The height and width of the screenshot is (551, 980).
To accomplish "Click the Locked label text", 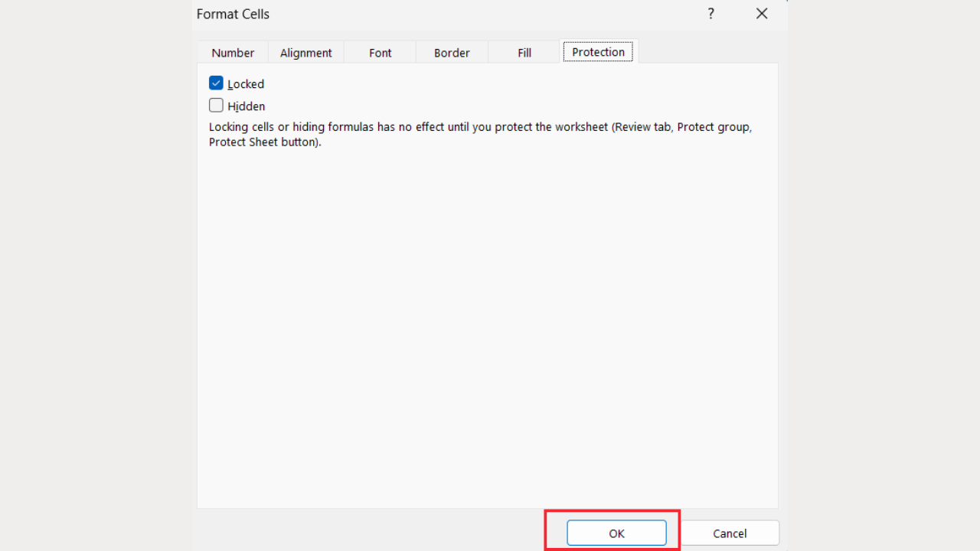I will coord(246,84).
